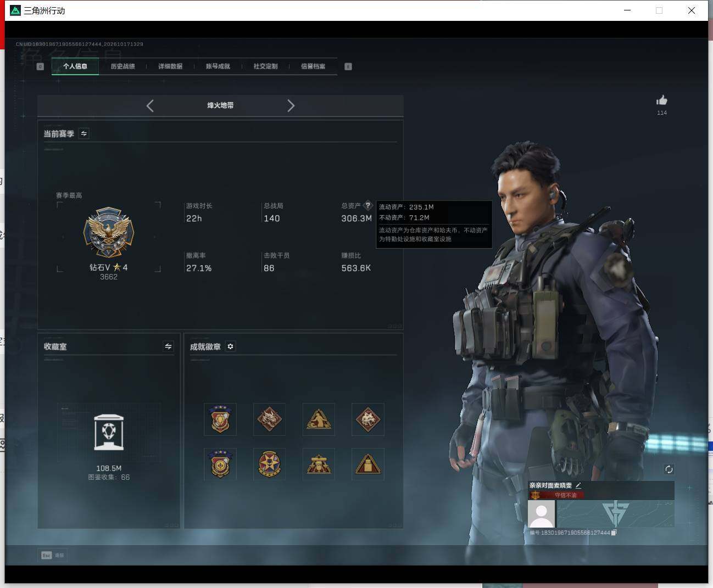Switch to the 账号成就 tab
This screenshot has height=588, width=713.
click(218, 66)
